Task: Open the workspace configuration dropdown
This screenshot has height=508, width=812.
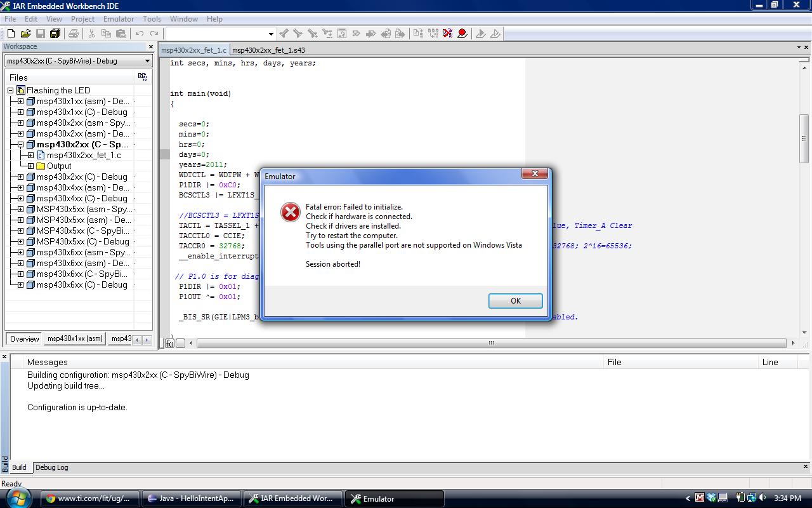Action: [x=147, y=61]
